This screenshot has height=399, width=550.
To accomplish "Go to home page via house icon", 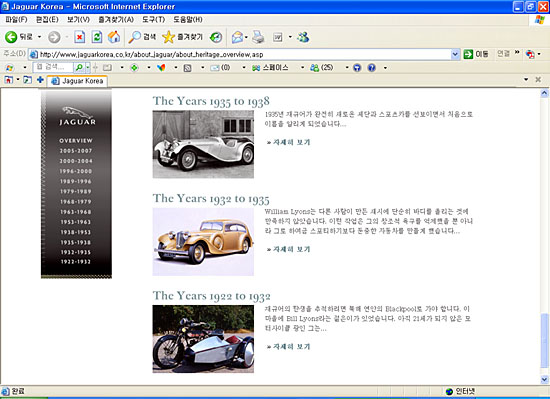I will 114,37.
